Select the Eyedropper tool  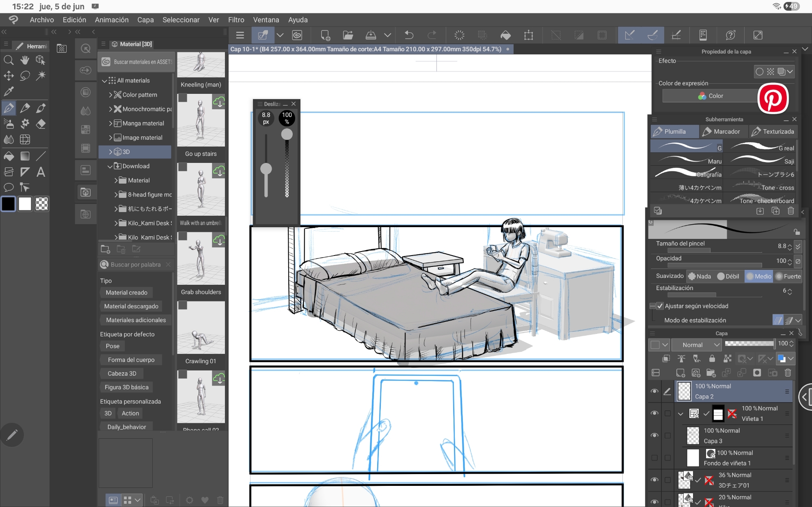coord(9,91)
